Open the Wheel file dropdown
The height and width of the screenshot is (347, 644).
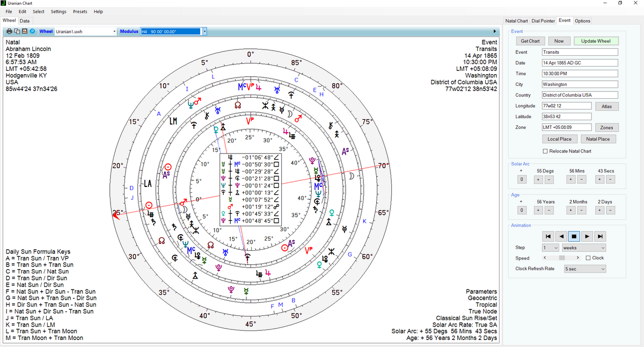point(115,32)
